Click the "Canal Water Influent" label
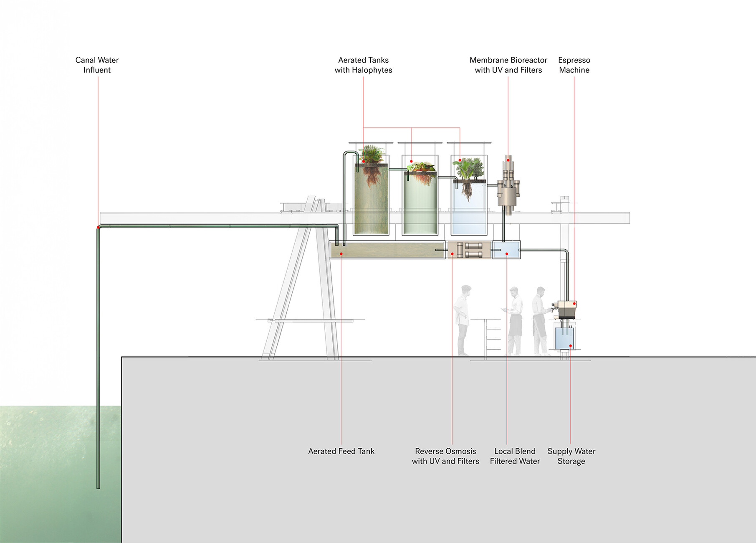The height and width of the screenshot is (543, 756). [97, 65]
